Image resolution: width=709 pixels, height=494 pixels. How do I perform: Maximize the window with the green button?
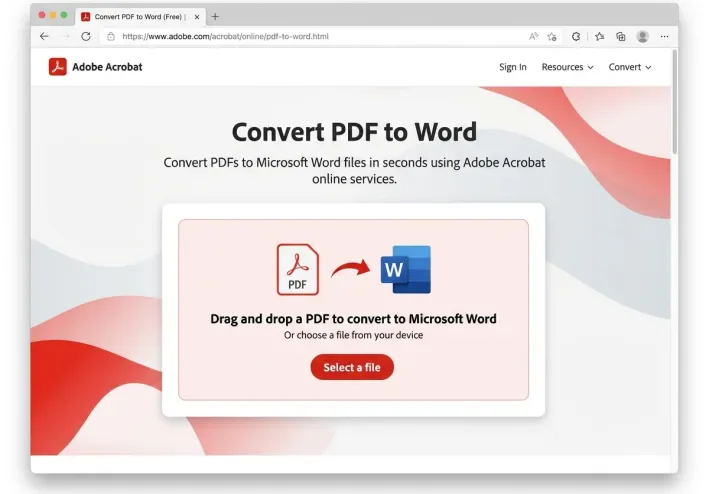[x=64, y=15]
